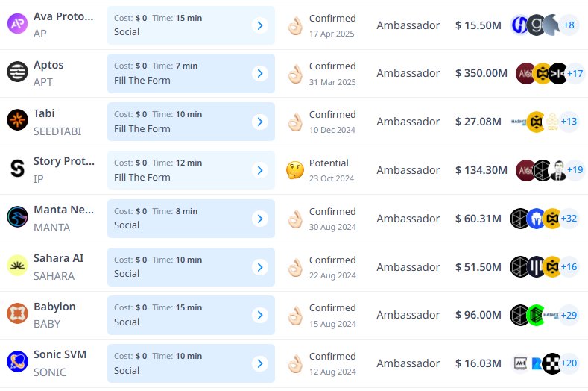Click the Ava Protocol purple AP logo
The height and width of the screenshot is (391, 588).
tap(17, 24)
